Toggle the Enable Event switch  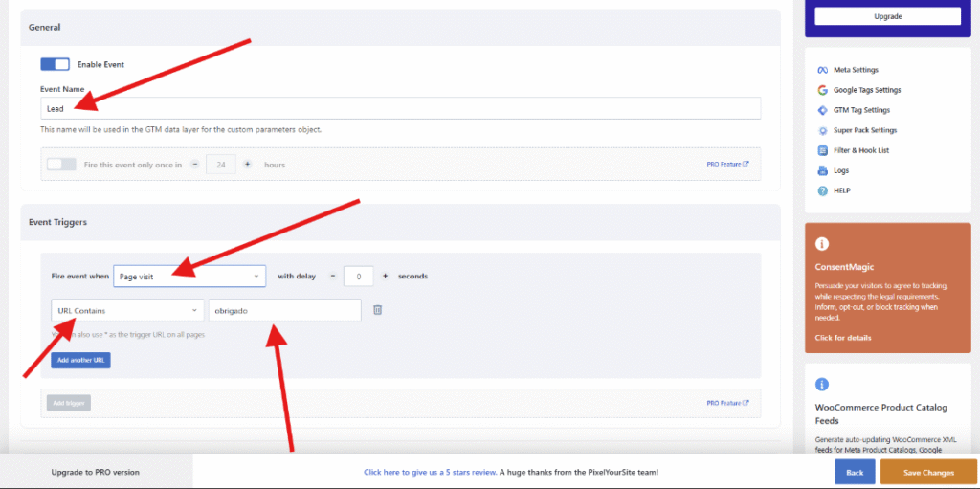click(55, 64)
